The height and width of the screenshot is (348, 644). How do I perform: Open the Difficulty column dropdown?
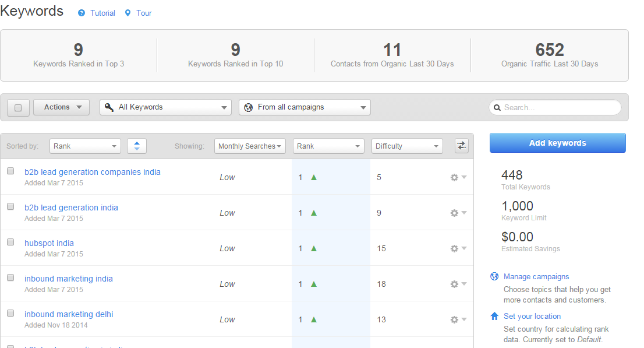click(406, 146)
